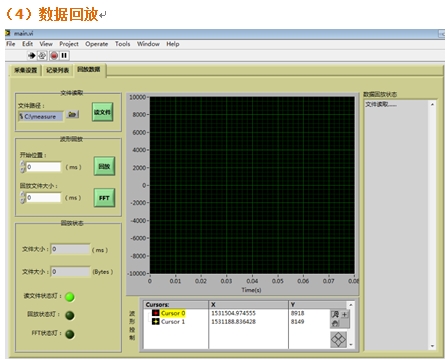Click the X column header in cursor legend
The image size is (446, 360).
pyautogui.click(x=249, y=304)
